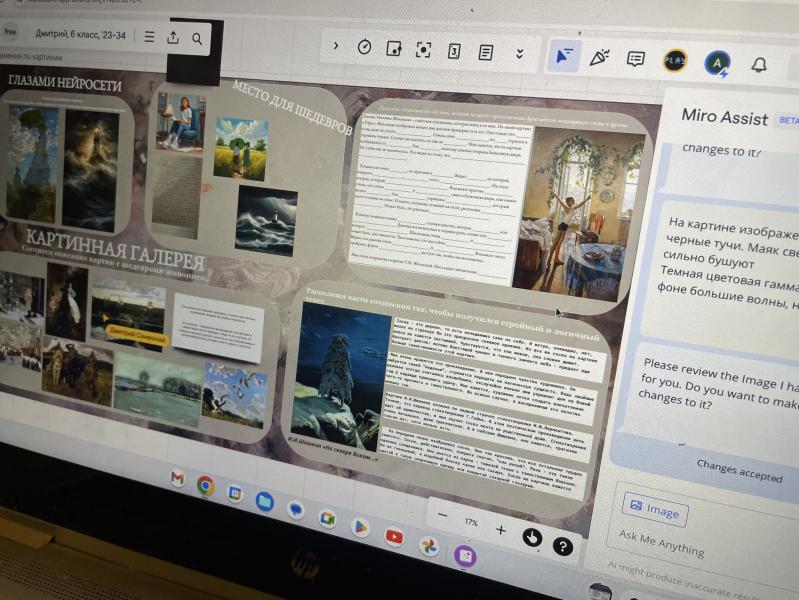Click the 'ГЛАЗАМИ НЕЙРОСЕТИ' heading
799x600 pixels.
(x=65, y=82)
